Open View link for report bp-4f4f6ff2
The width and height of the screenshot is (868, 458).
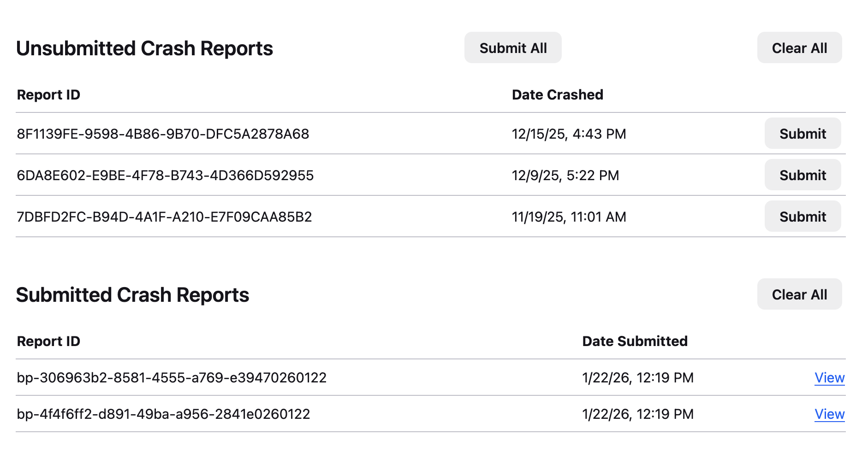point(829,414)
